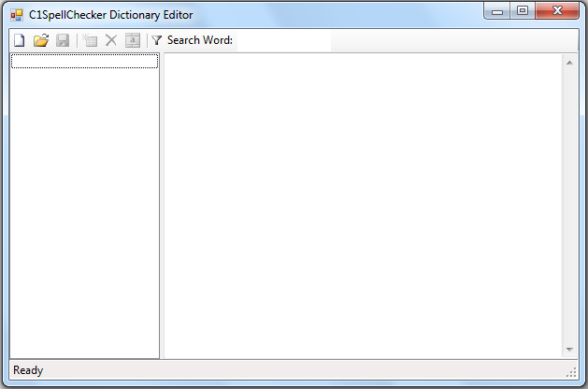Click the splitter between the two panes
The image size is (588, 389).
pos(162,206)
